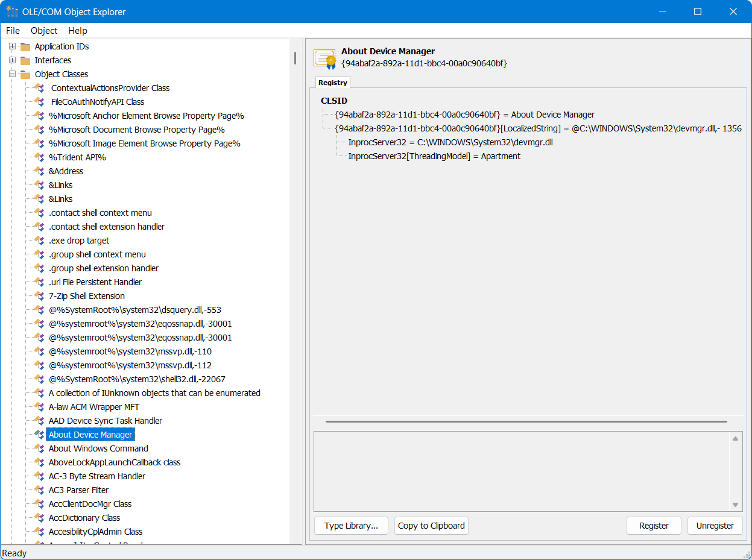
Task: Click the icon beside .exe drop target
Action: point(39,241)
